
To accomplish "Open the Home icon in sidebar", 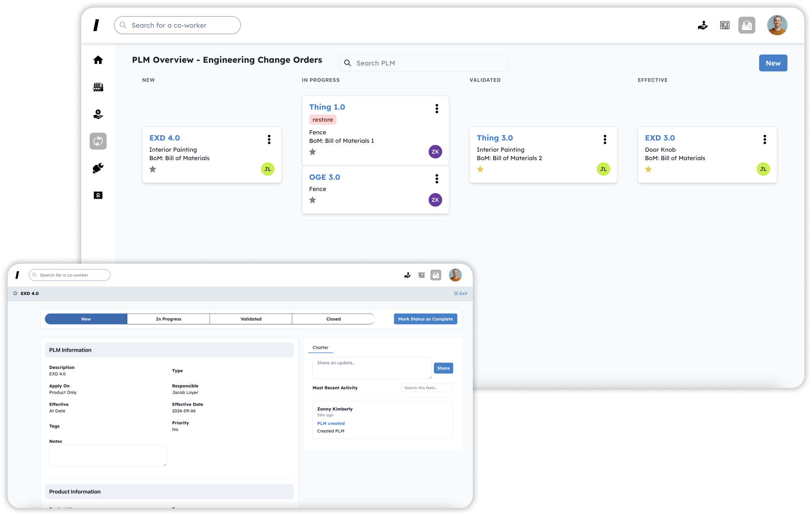I will pyautogui.click(x=98, y=60).
